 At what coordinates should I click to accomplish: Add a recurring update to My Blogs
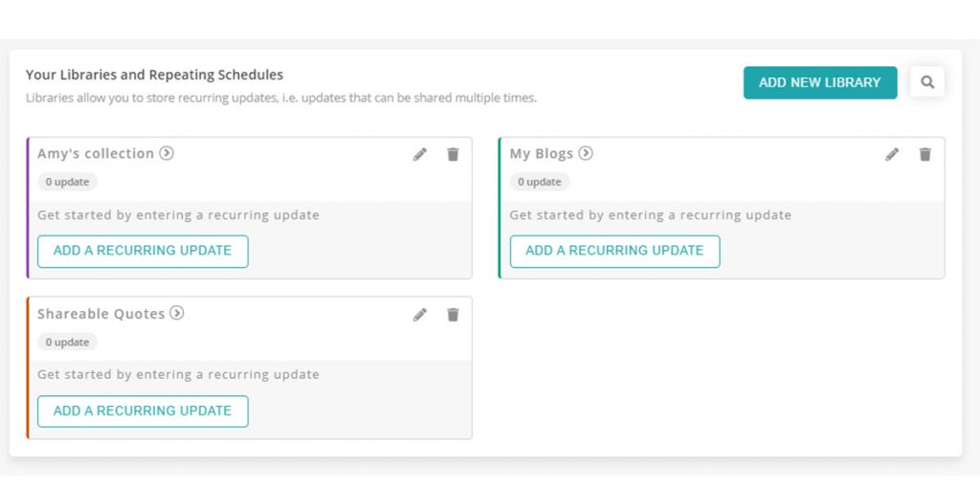tap(615, 252)
